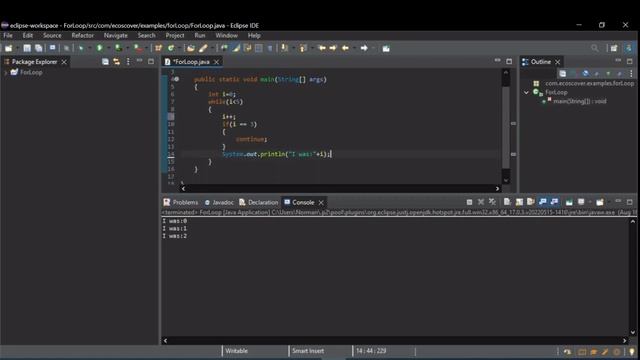This screenshot has width=640, height=360.
Task: Click the Forward navigation arrow in the toolbar
Action: 364,49
